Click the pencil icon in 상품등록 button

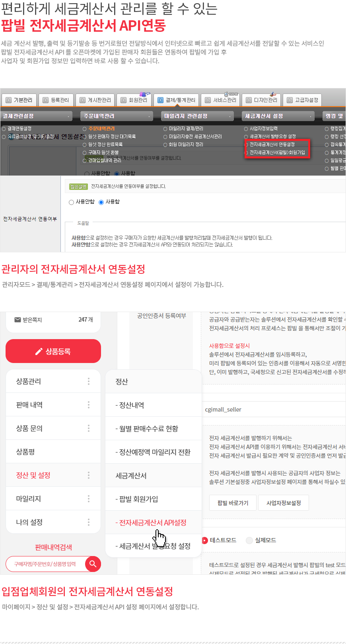click(39, 351)
